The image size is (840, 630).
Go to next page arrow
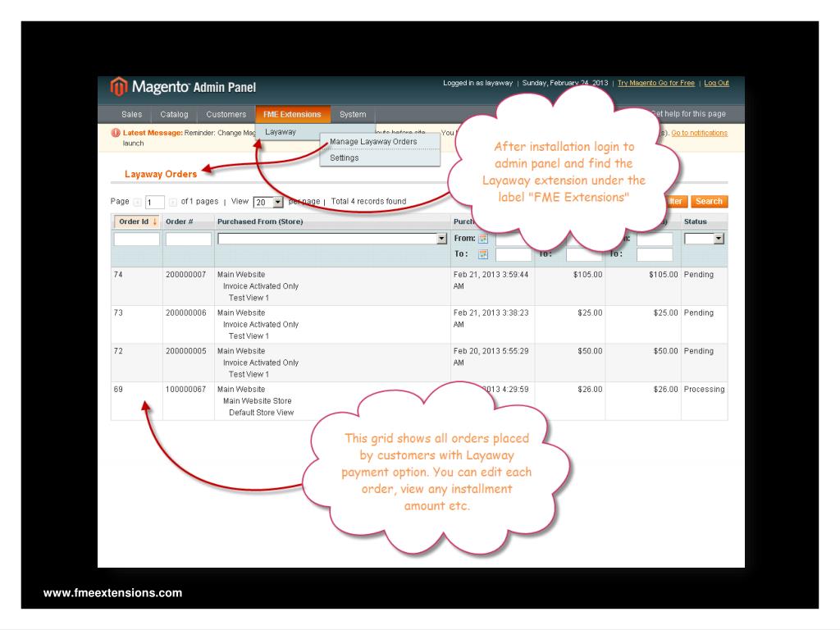(x=172, y=202)
